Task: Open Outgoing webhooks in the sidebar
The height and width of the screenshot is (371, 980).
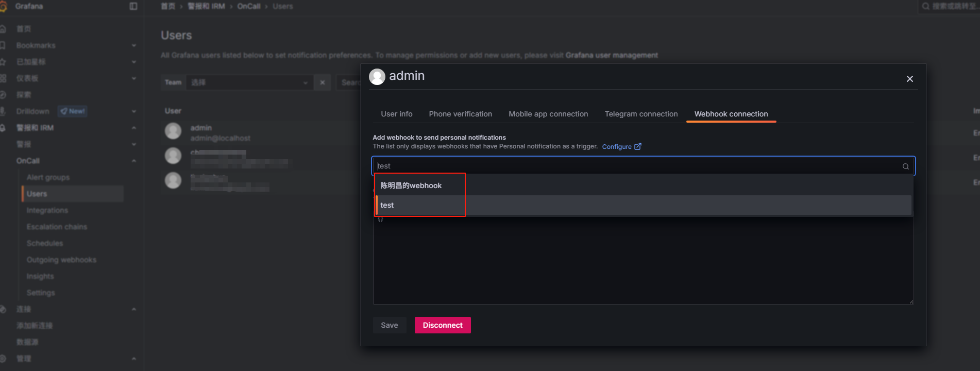Action: tap(61, 260)
